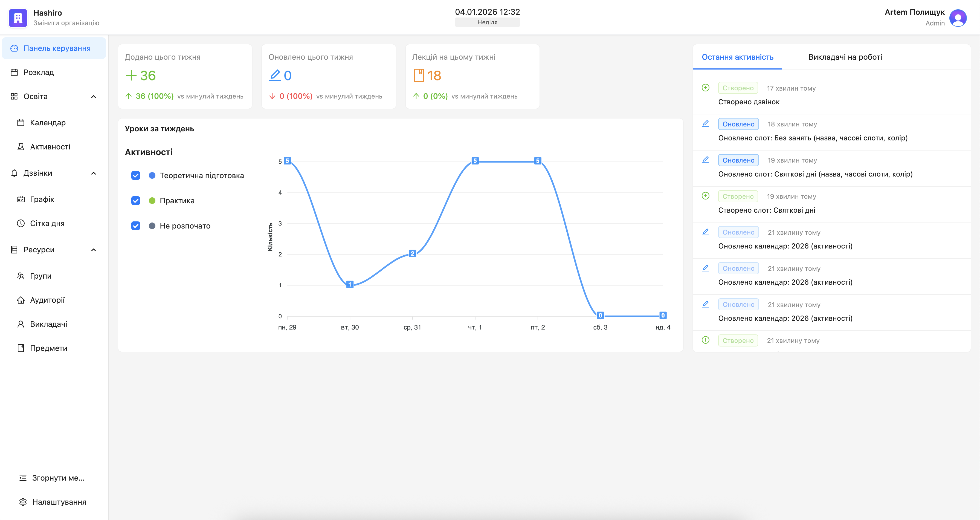Click the Згорнути меню collapse icon
The width and height of the screenshot is (980, 520).
pos(23,478)
